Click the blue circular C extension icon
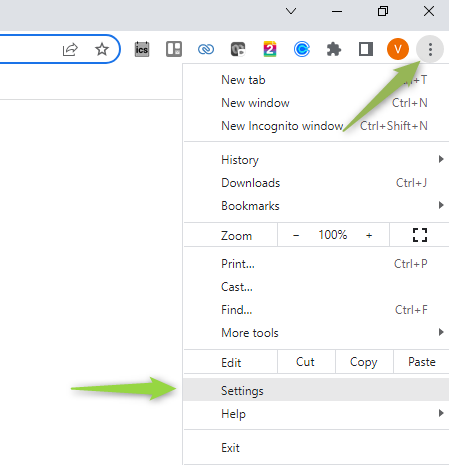 coord(302,49)
